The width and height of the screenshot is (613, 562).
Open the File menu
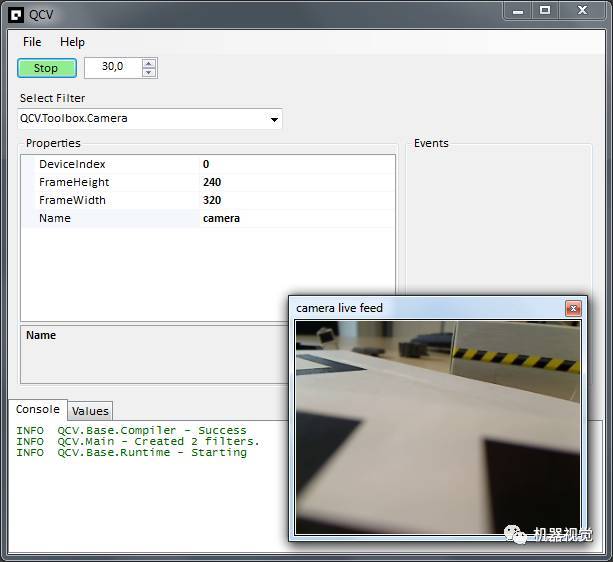pyautogui.click(x=32, y=42)
